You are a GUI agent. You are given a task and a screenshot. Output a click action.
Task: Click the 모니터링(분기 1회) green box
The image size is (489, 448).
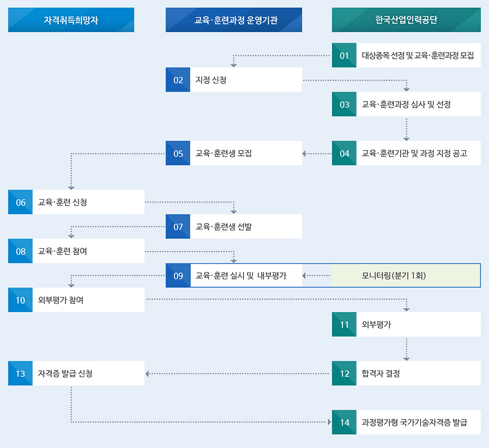coord(406,275)
